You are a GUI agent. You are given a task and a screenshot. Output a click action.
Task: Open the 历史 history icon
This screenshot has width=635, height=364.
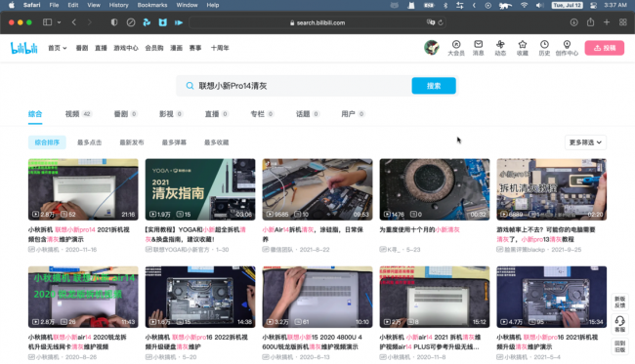coord(544,48)
